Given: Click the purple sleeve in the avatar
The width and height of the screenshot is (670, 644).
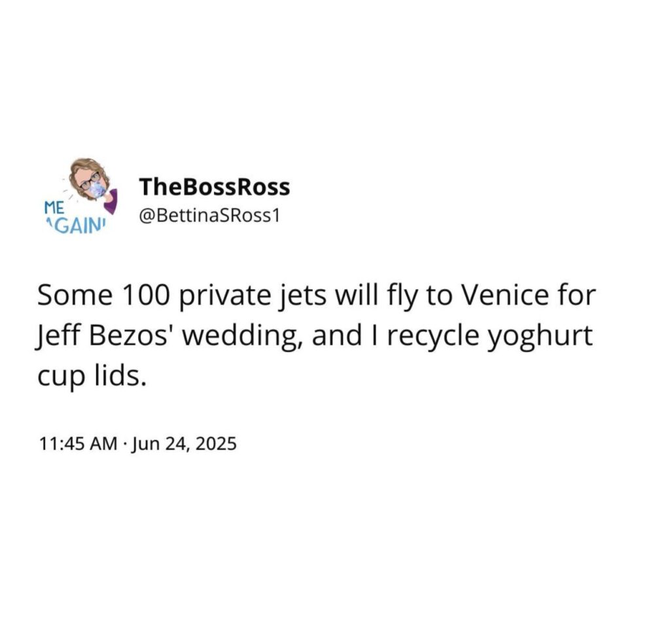Looking at the screenshot, I should 111,202.
